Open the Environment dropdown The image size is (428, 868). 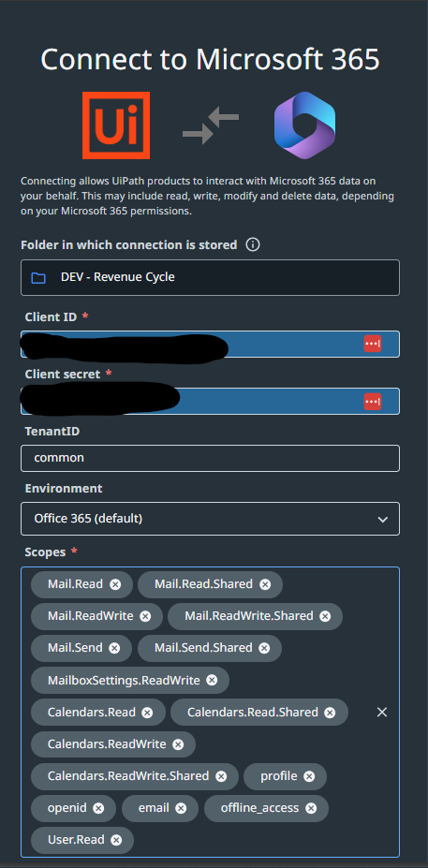coord(211,519)
